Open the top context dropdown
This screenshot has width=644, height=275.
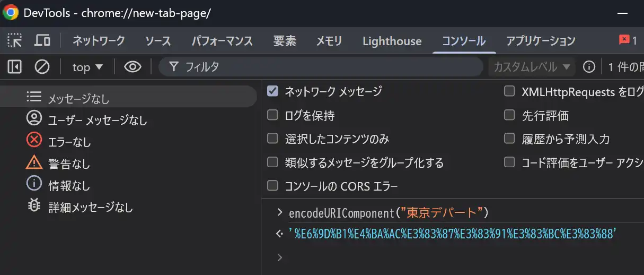tap(87, 67)
